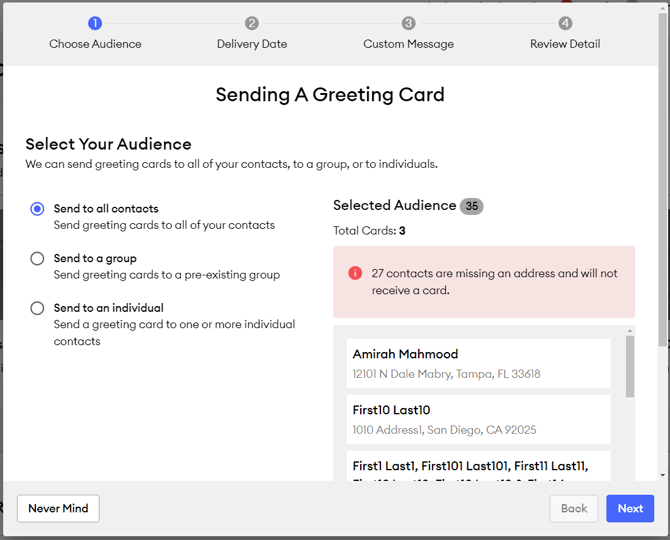670x540 pixels.
Task: Open the Delivery Date step label
Action: (252, 44)
